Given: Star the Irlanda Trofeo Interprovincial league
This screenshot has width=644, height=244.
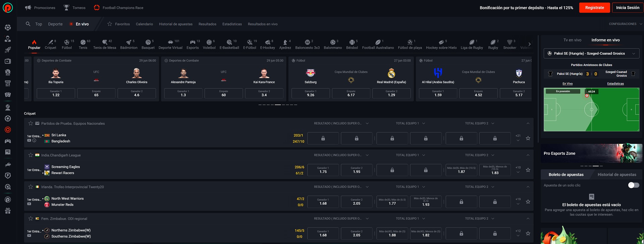Looking at the screenshot, I should [x=31, y=187].
